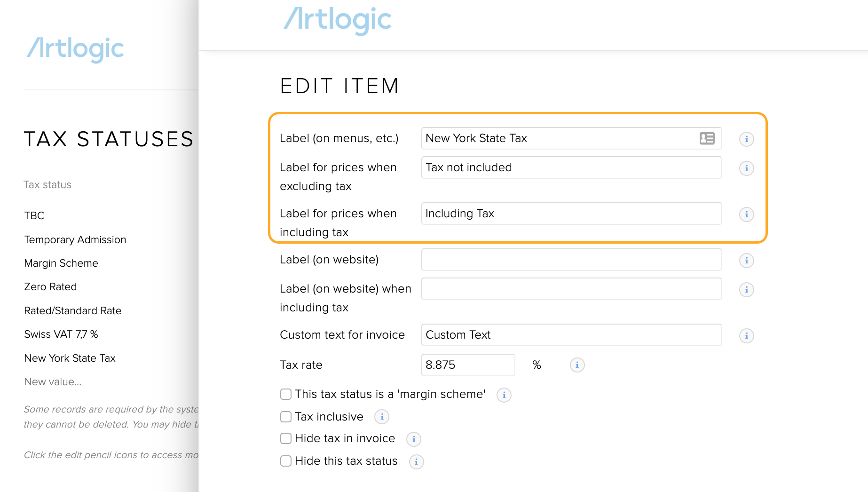Screen dimensions: 868x492
Task: Select New York State Tax in list
Action: 70,358
